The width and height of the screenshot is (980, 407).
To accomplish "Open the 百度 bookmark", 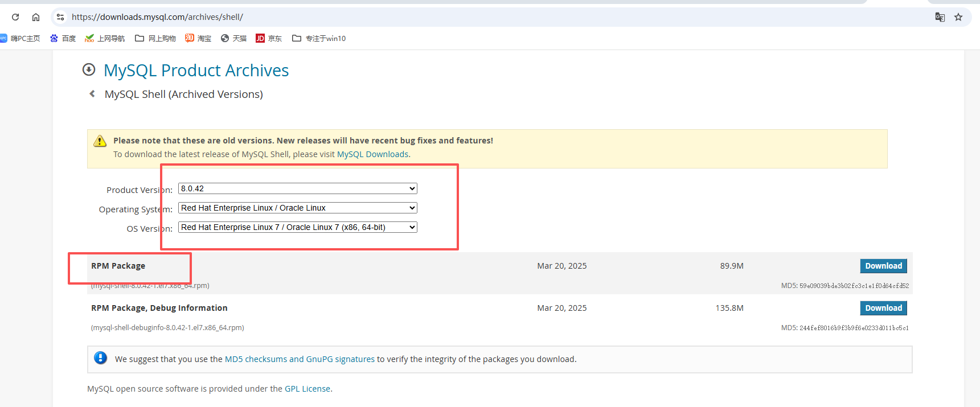I will click(x=63, y=38).
